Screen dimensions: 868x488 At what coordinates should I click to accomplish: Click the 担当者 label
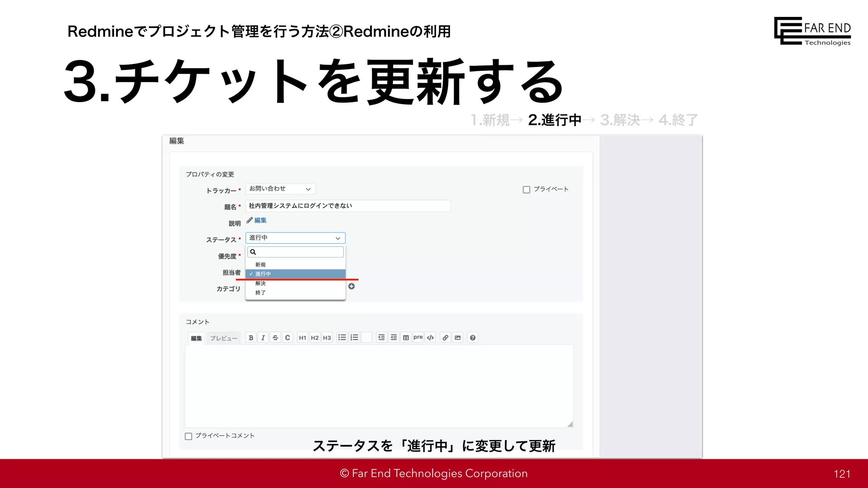click(231, 272)
